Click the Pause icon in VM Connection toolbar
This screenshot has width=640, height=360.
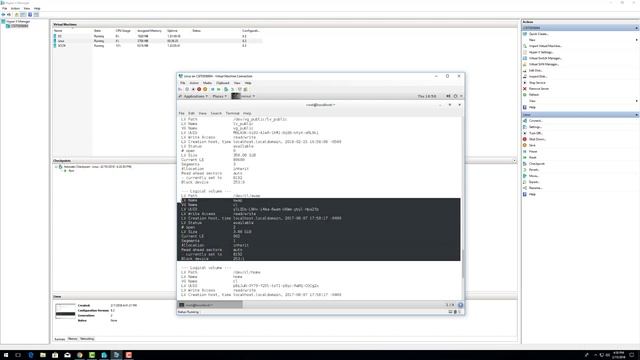pos(213,89)
